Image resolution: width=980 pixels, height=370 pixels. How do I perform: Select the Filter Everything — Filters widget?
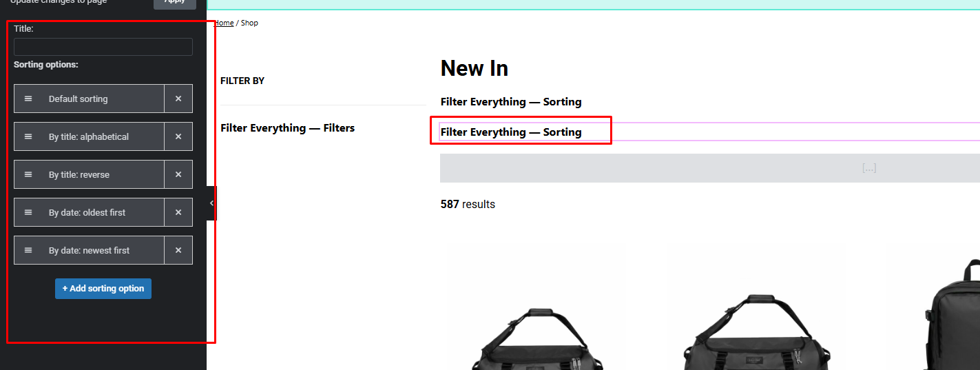pos(287,127)
